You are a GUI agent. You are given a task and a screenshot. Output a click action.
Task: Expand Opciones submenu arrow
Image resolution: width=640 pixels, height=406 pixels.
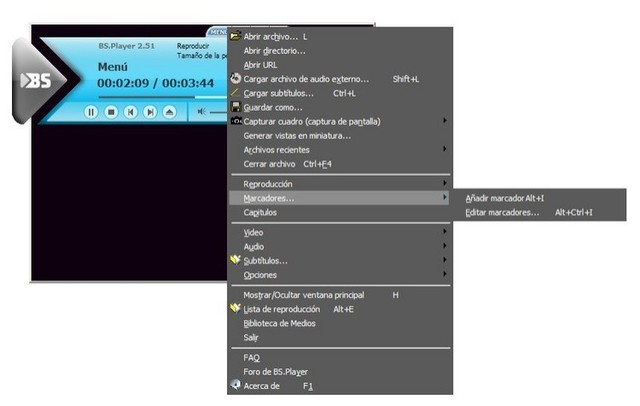point(444,274)
